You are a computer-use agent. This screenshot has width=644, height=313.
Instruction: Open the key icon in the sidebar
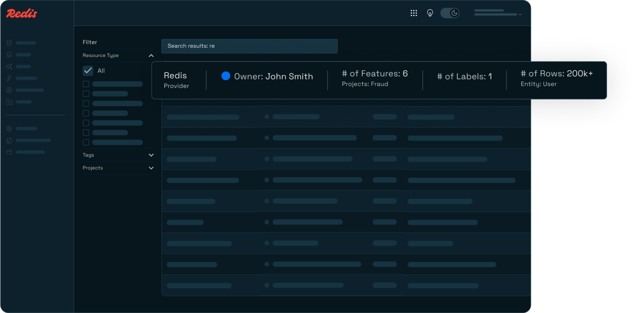pos(9,78)
